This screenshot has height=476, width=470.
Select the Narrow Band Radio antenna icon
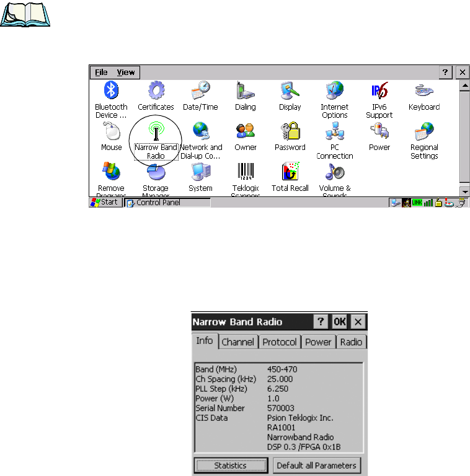click(x=156, y=131)
